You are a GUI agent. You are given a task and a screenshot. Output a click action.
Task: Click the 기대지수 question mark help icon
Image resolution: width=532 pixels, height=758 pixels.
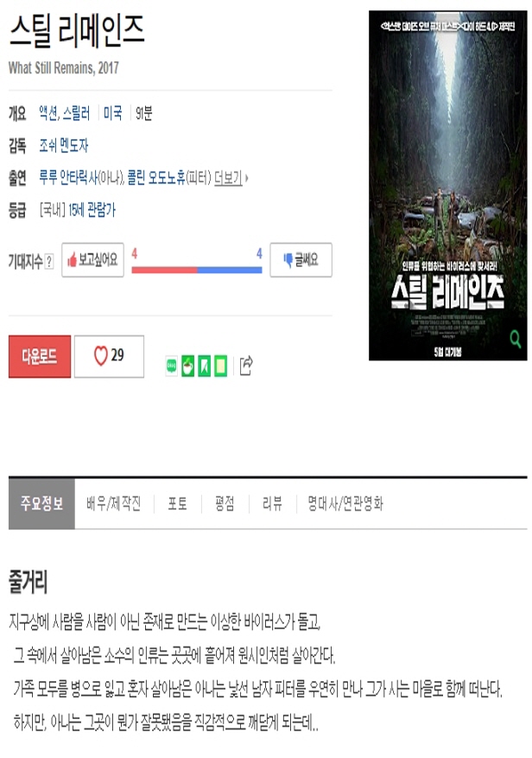point(49,262)
